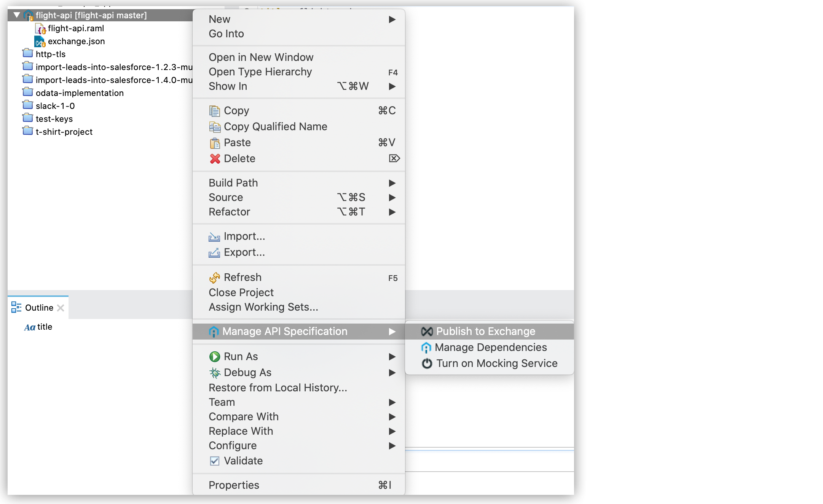The width and height of the screenshot is (823, 504).
Task: Click the Manage Dependencies icon
Action: [426, 348]
